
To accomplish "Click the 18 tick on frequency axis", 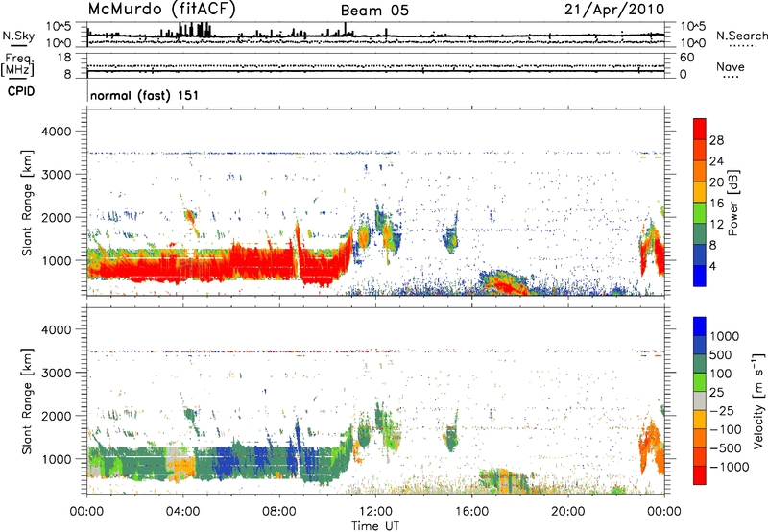I will pyautogui.click(x=64, y=58).
